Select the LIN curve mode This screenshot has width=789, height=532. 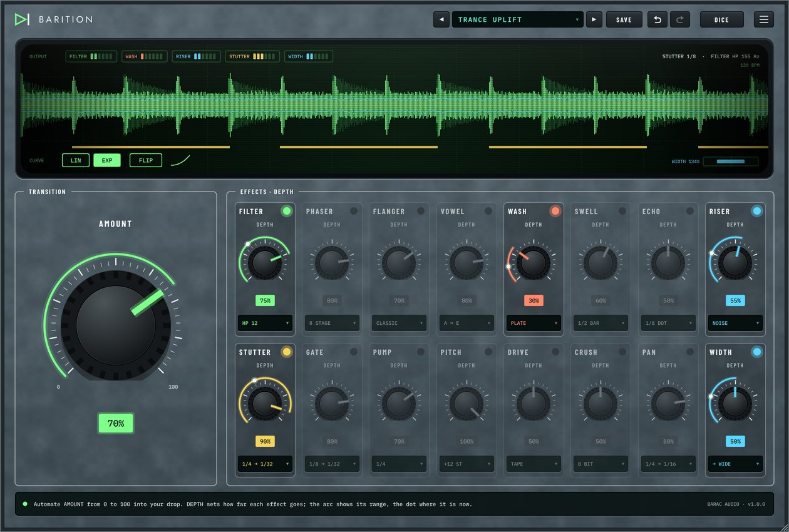tap(76, 160)
